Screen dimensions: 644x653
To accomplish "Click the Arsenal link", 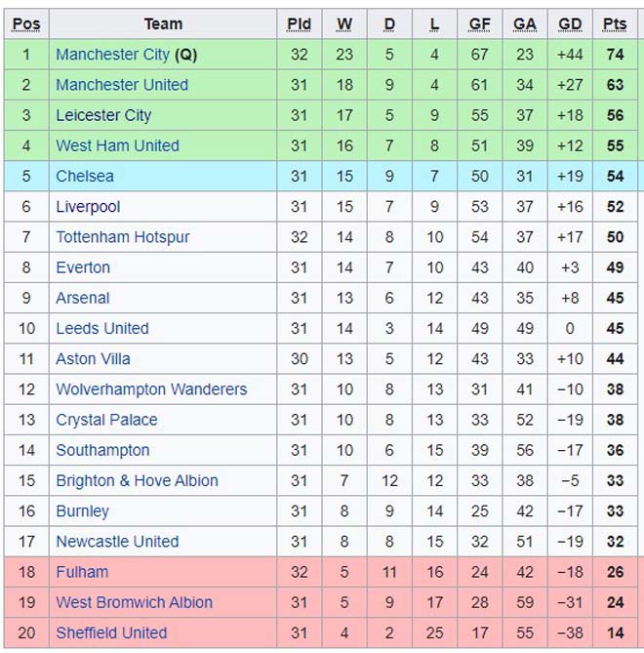I will (83, 298).
